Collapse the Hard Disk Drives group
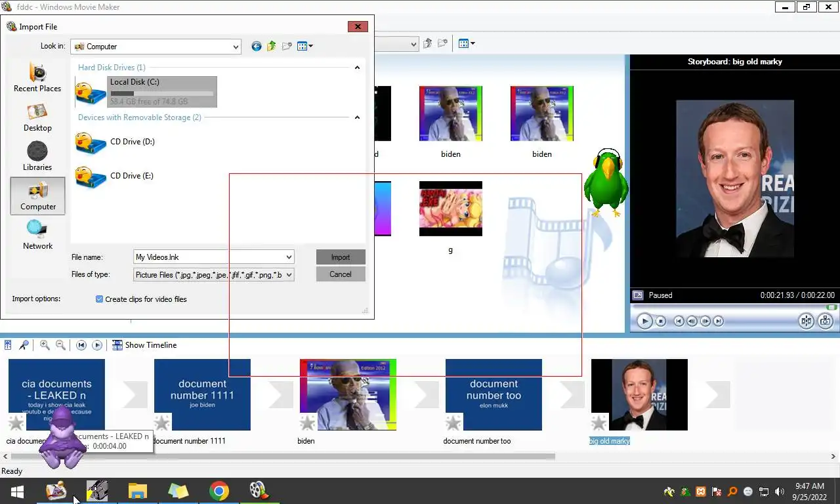840x504 pixels. [x=357, y=68]
